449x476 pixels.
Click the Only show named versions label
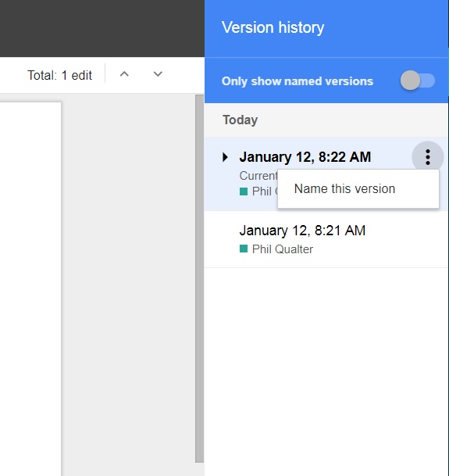click(298, 81)
